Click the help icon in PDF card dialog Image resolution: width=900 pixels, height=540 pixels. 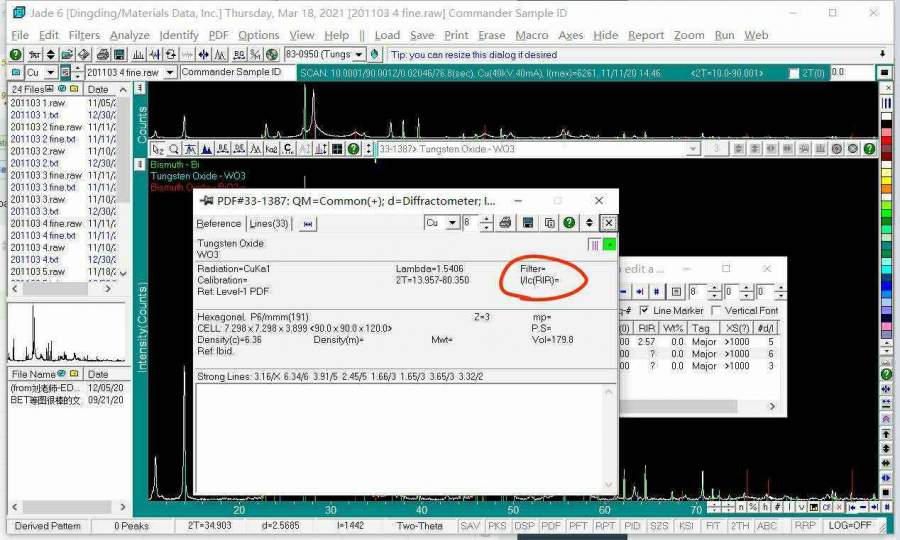click(569, 223)
